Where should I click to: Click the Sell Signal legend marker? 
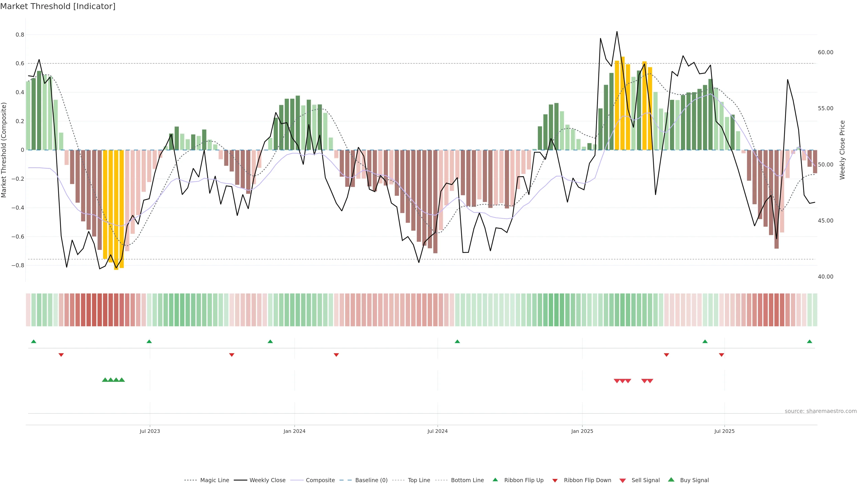pos(622,480)
